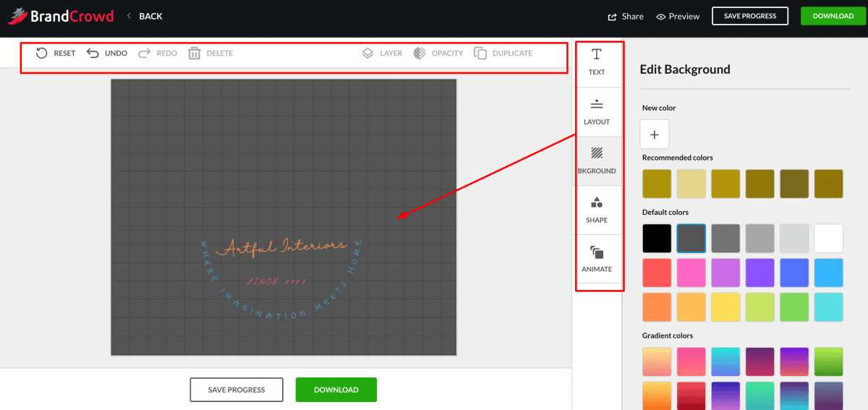This screenshot has height=410, width=868.
Task: Click the top-right Download button
Action: (x=833, y=16)
